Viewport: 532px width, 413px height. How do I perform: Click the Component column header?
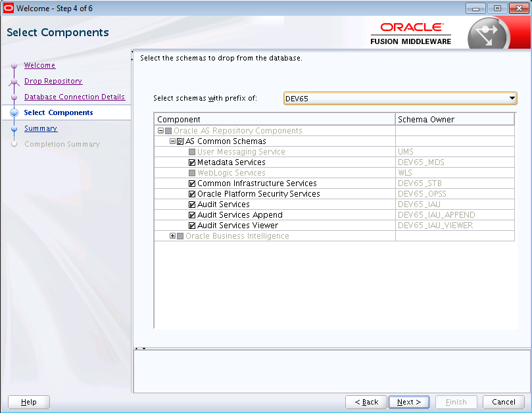click(275, 120)
